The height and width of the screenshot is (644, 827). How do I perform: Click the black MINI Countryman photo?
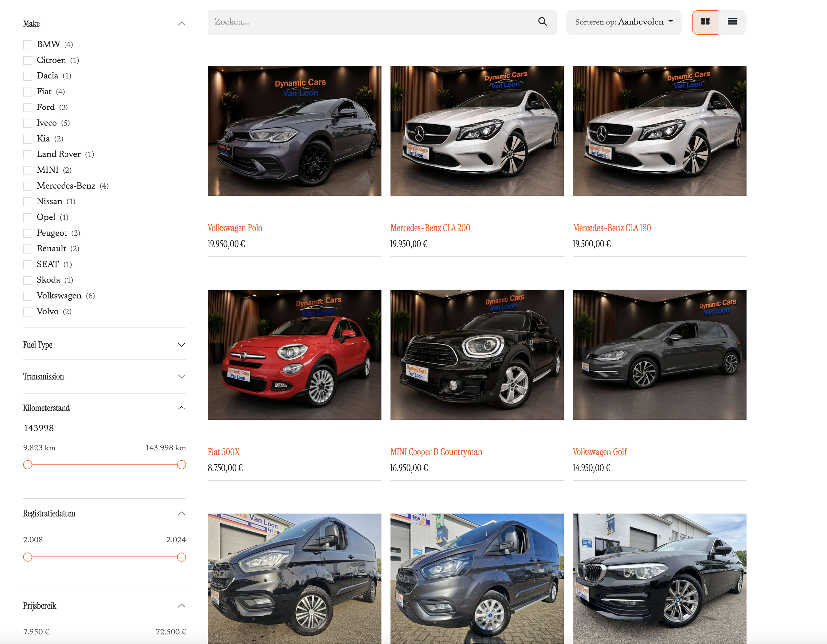[477, 355]
